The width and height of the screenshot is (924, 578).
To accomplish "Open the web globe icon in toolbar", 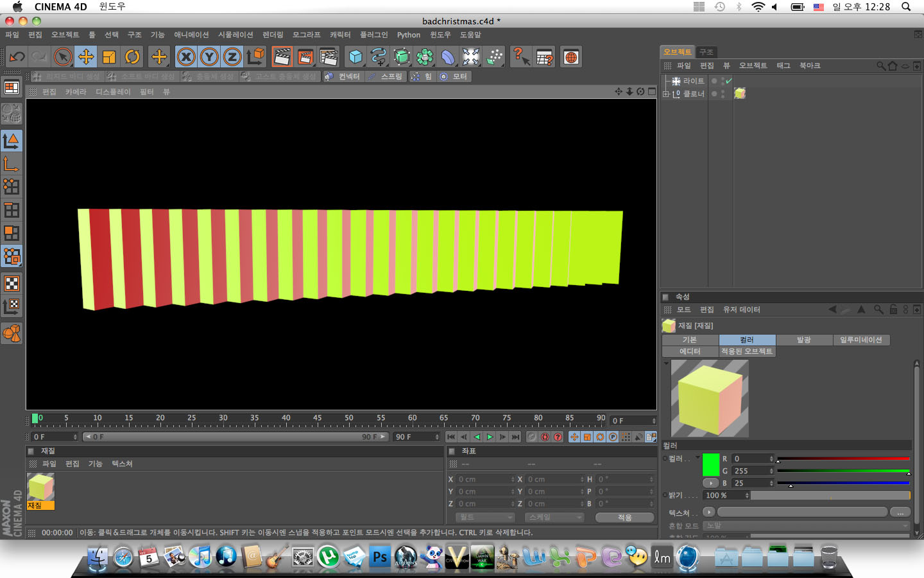I will pos(571,57).
